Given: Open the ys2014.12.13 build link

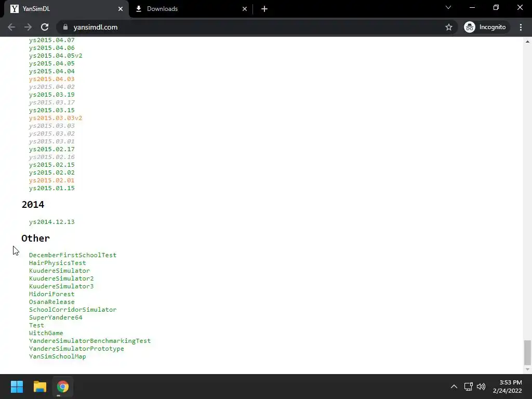Looking at the screenshot, I should (x=51, y=222).
